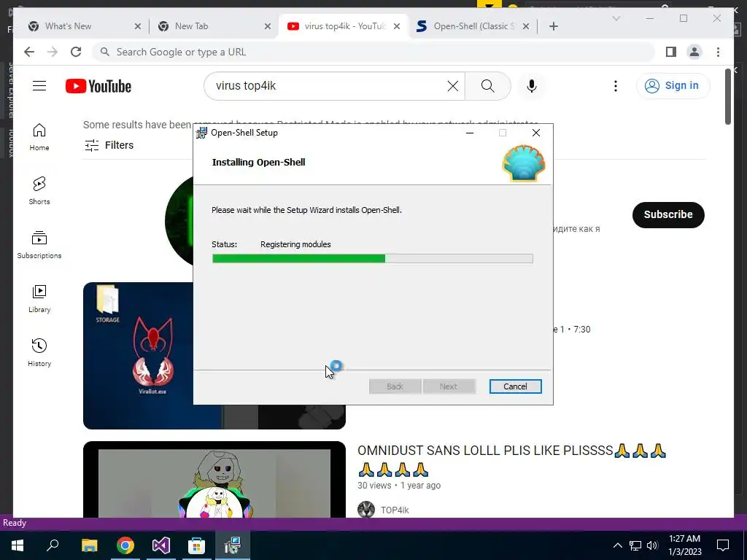This screenshot has height=560, width=747.
Task: Open the OMNIDUST SANS LOLLL video title
Action: [511, 459]
